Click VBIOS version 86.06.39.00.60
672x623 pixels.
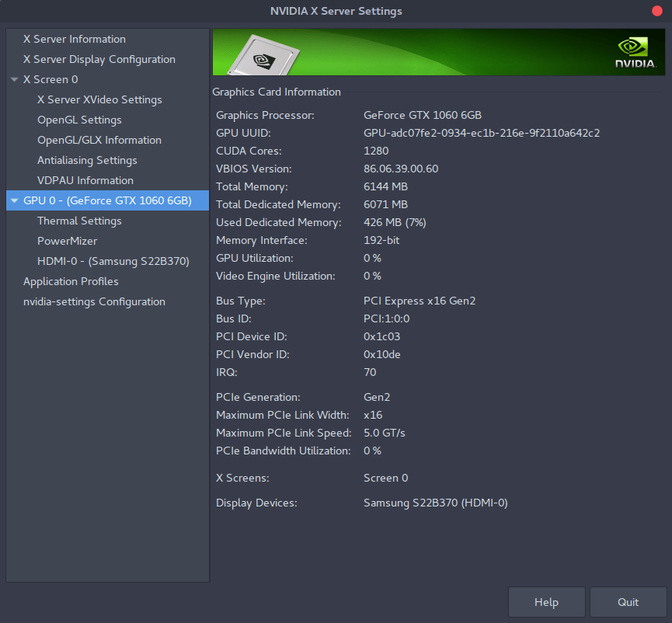[x=401, y=169]
